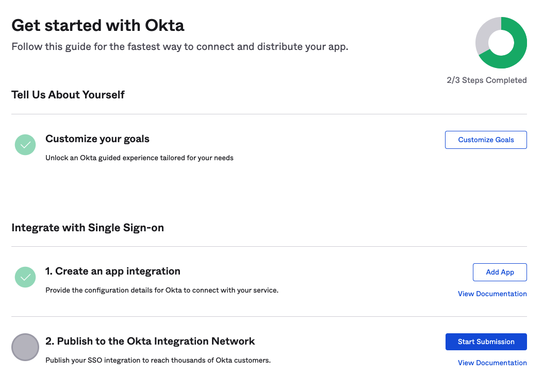Open View Documentation link under Add App
543x392 pixels.
492,294
